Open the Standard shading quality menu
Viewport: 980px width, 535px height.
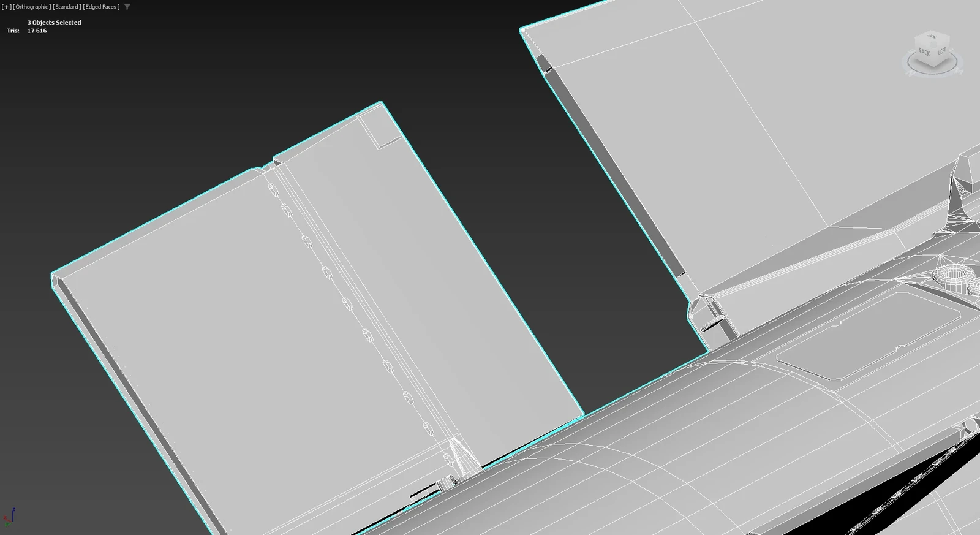[67, 7]
